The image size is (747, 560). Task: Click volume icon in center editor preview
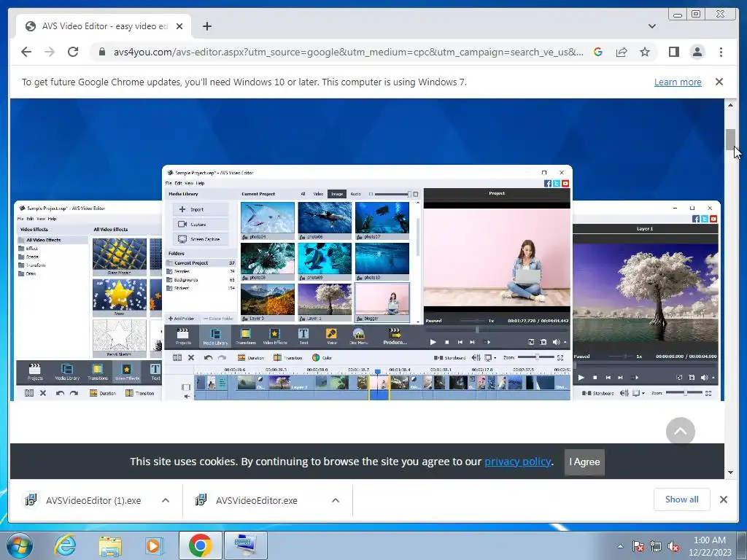pyautogui.click(x=556, y=342)
